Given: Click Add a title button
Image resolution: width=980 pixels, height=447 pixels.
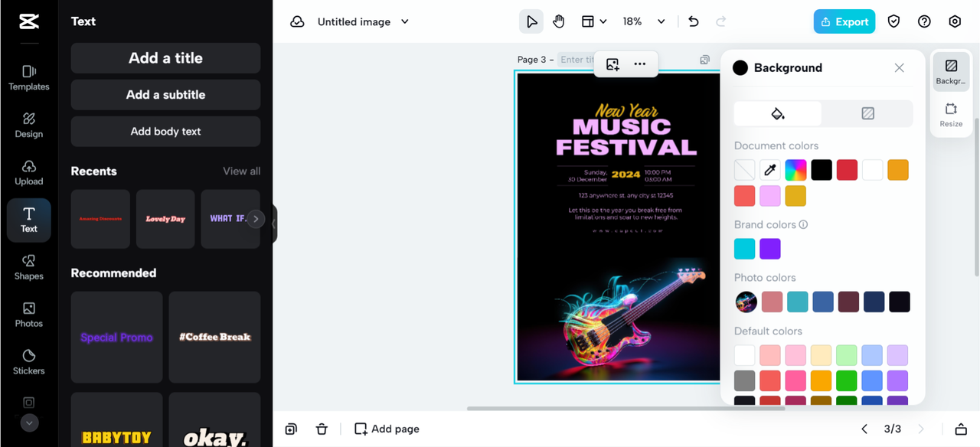Looking at the screenshot, I should pyautogui.click(x=165, y=58).
